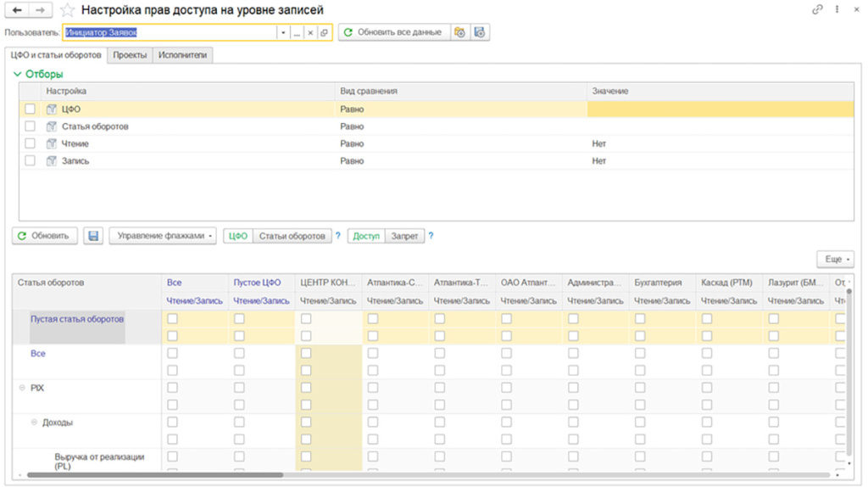Clear the Пользователь field with X

[x=310, y=33]
